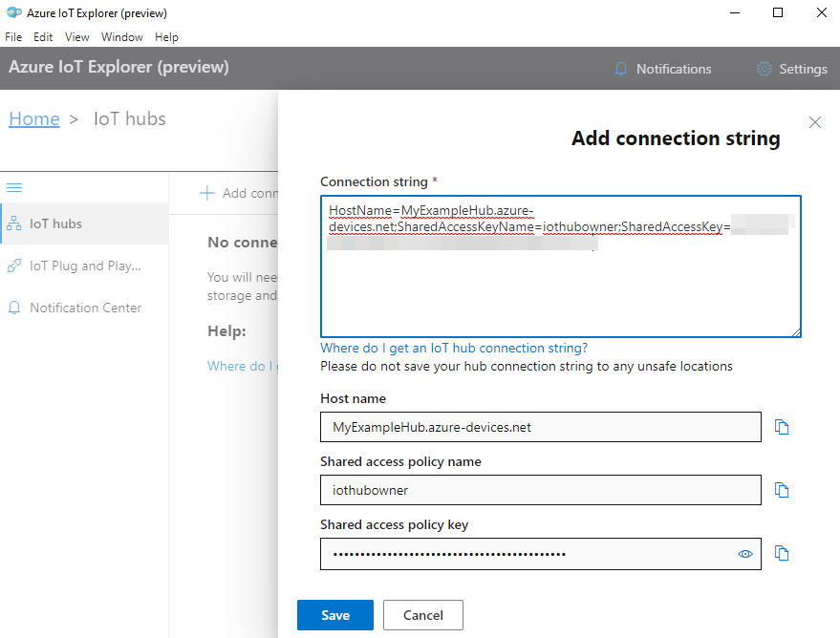840x638 pixels.
Task: Open the File menu
Action: (13, 36)
